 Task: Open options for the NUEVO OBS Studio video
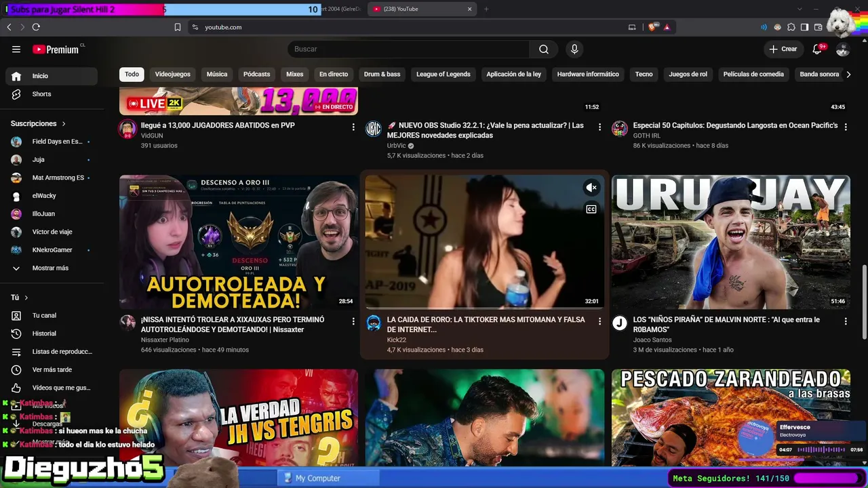tap(599, 127)
